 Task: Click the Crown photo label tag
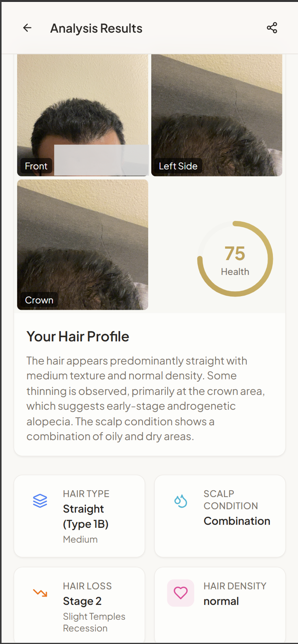39,300
